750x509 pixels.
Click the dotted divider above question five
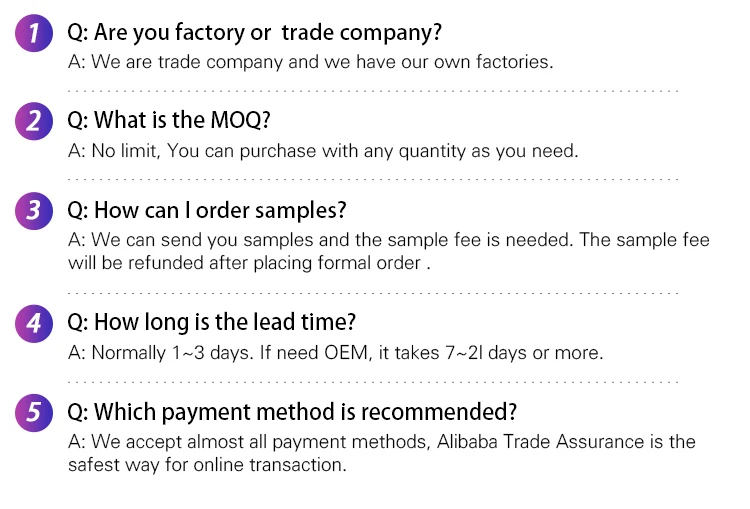[373, 382]
